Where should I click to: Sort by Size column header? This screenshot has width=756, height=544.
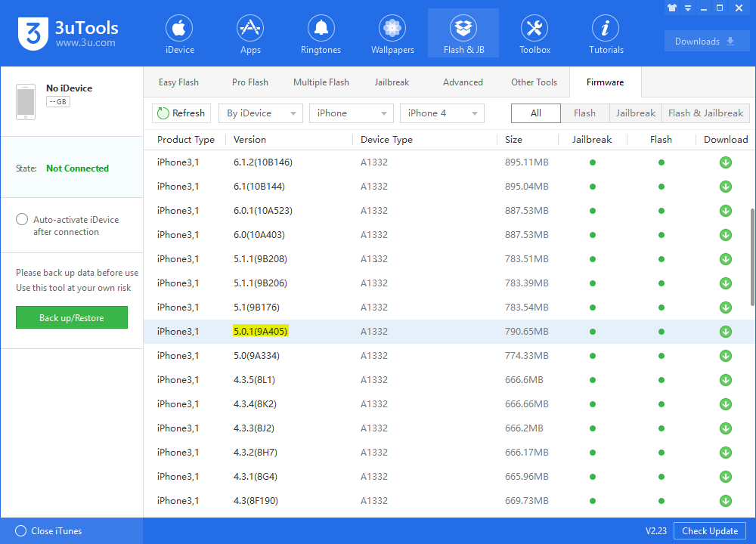pos(513,140)
